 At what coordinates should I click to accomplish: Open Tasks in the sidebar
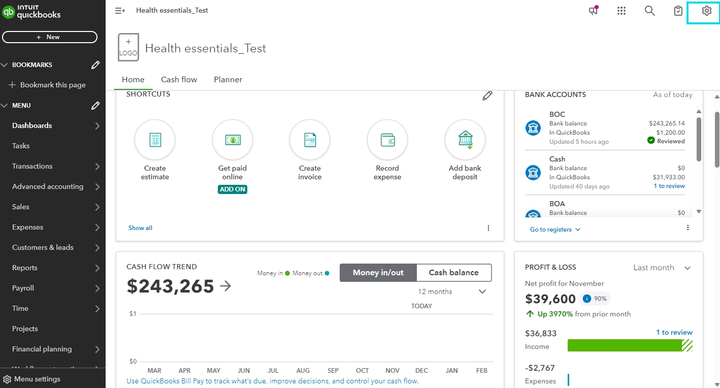pos(21,146)
